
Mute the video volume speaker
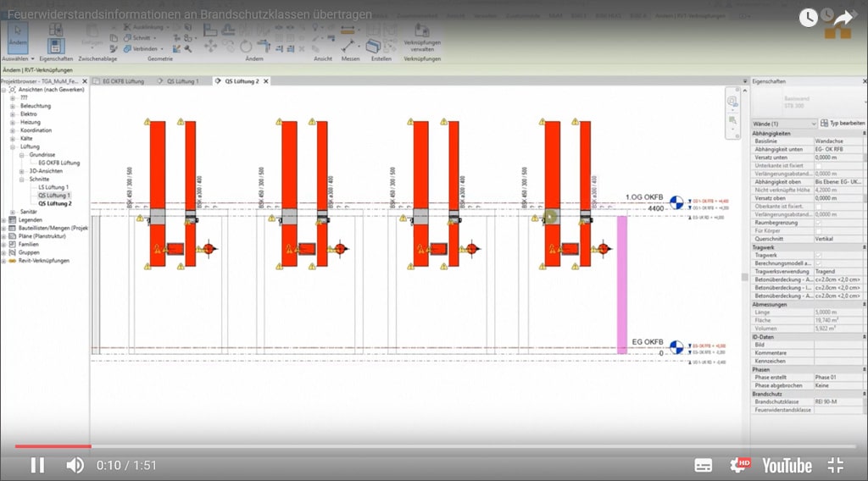pos(75,465)
